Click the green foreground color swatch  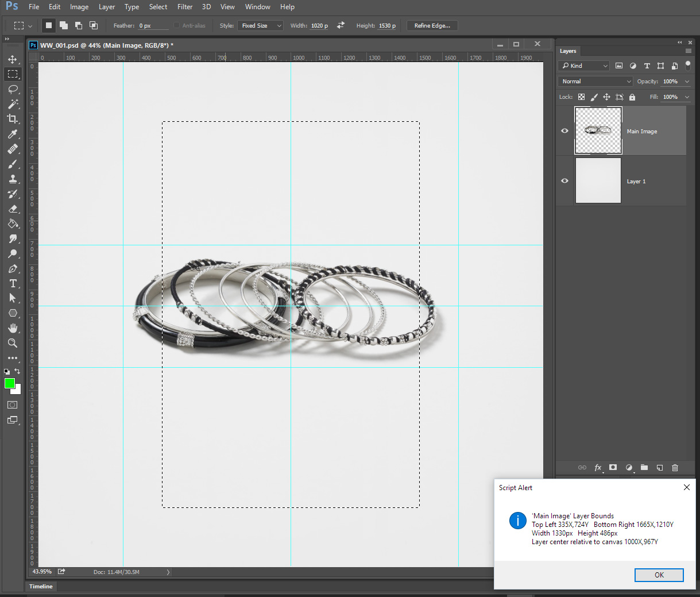(10, 383)
